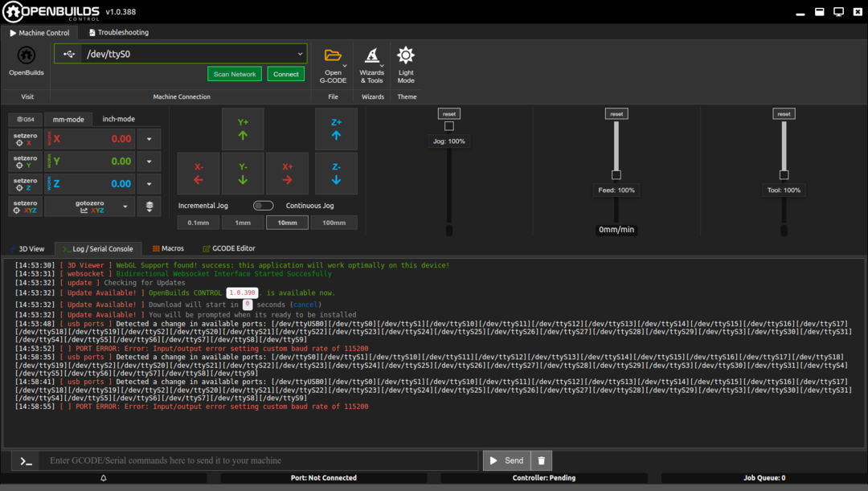Open gotozero XYZ dropdown arrow
868x491 pixels.
coord(125,207)
